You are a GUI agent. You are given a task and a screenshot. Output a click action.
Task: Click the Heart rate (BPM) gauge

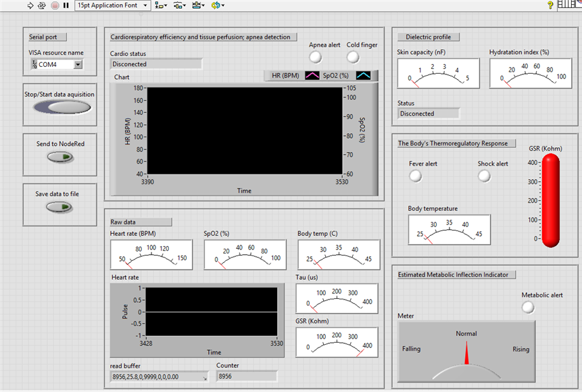(x=151, y=255)
